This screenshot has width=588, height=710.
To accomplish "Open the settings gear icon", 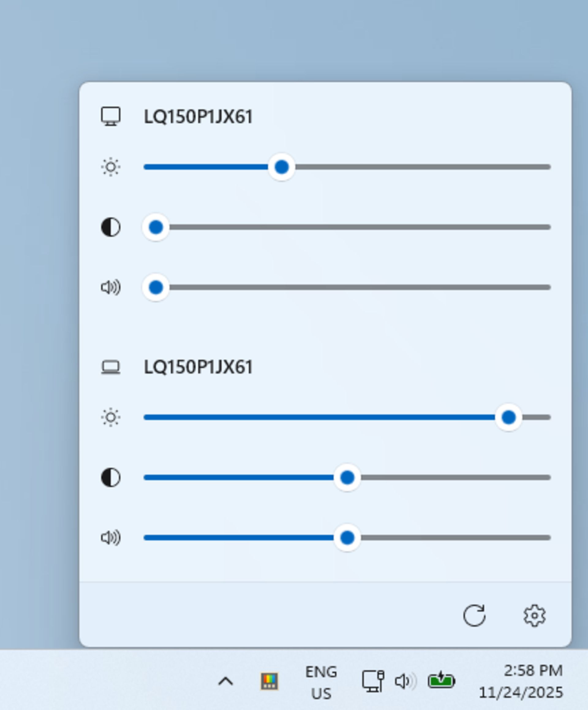I will (534, 615).
